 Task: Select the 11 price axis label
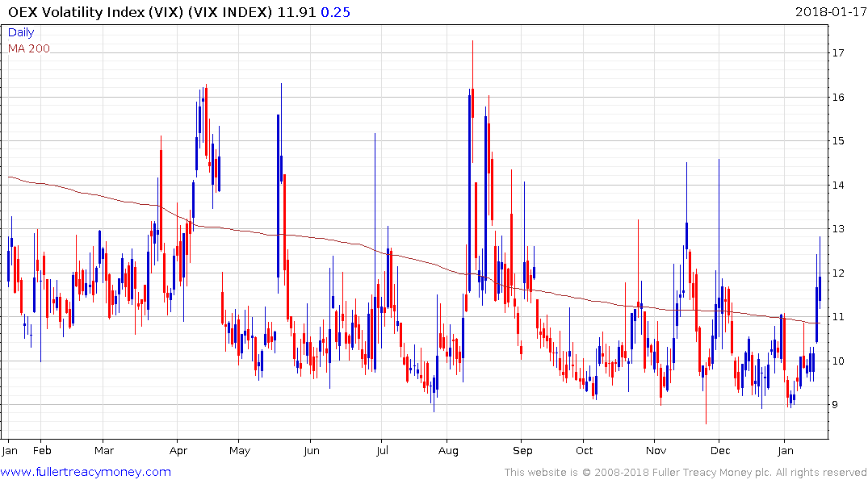838,317
